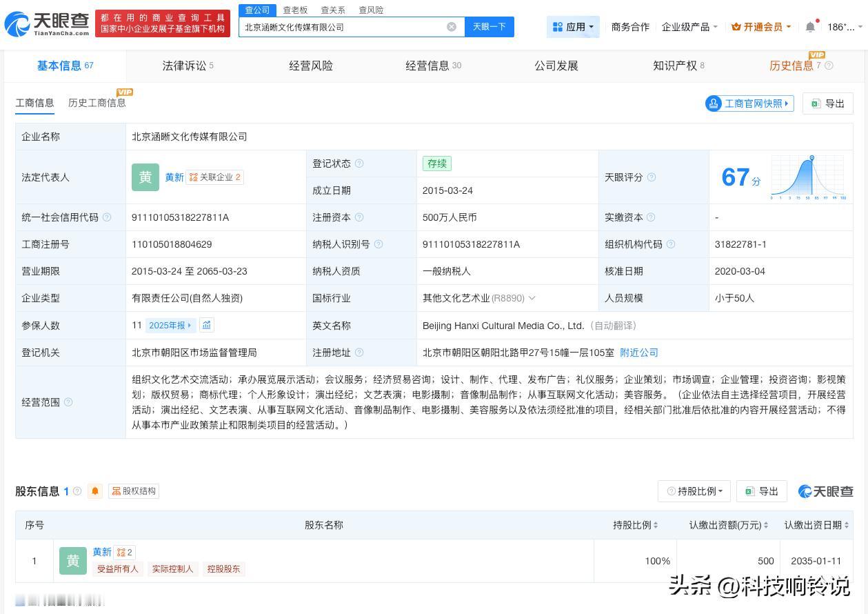Click registered capital 500万人民币
868x614 pixels.
pyautogui.click(x=450, y=217)
